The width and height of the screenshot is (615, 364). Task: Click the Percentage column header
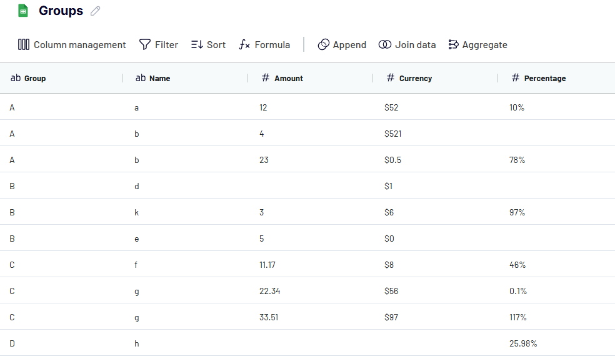545,79
